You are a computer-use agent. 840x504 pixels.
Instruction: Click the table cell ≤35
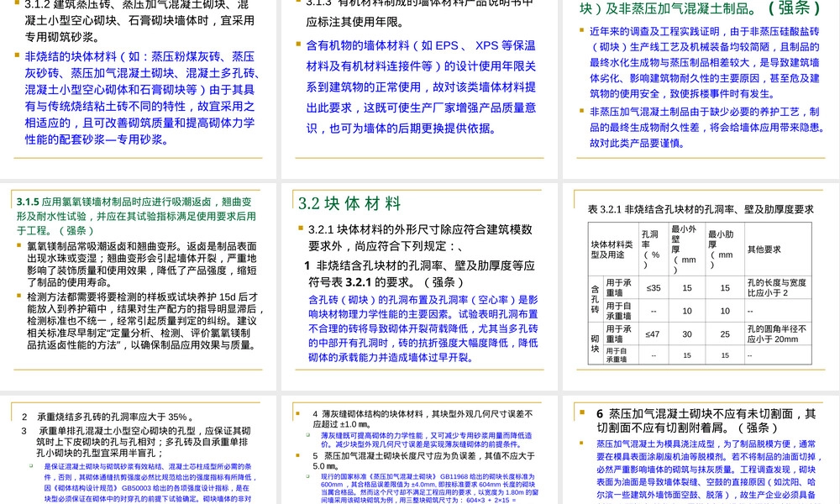point(653,288)
